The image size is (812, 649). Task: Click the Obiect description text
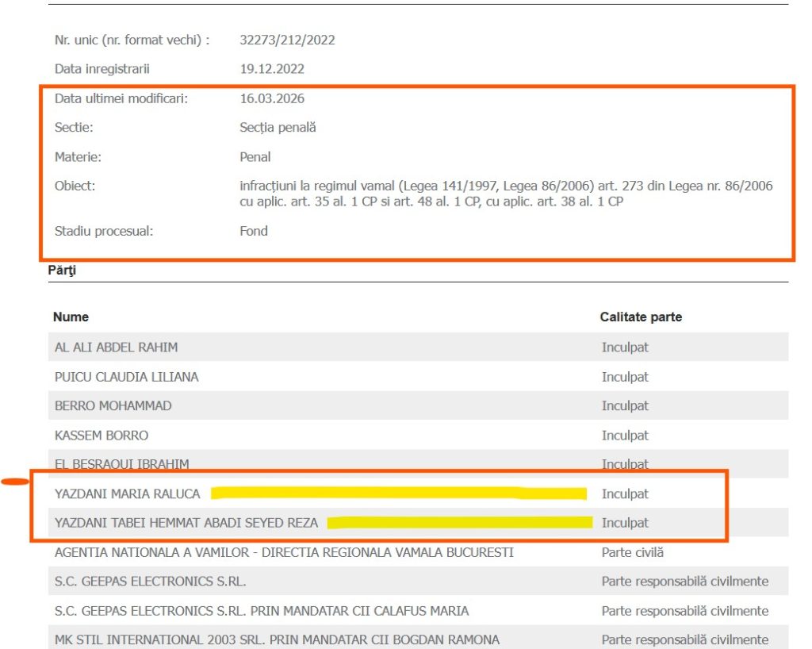pos(506,194)
